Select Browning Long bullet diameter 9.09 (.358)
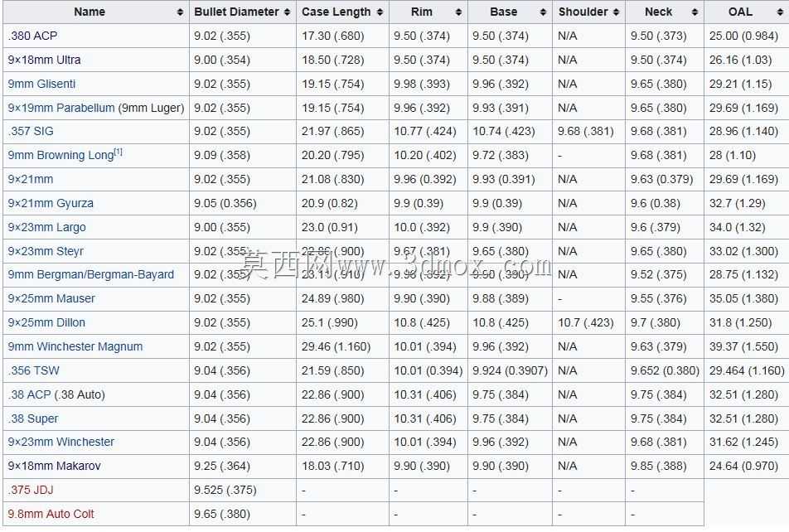This screenshot has height=532, width=789. click(x=222, y=155)
